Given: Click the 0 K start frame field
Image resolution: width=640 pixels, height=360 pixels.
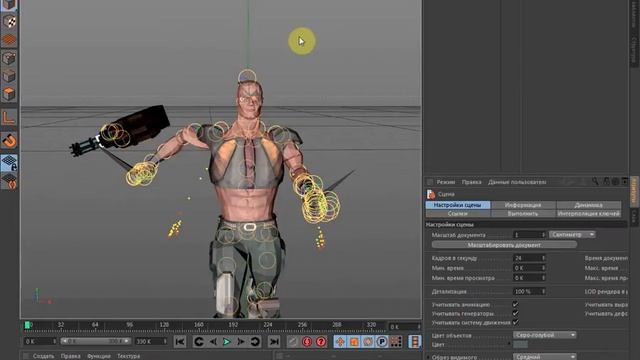Looking at the screenshot, I should tap(40, 341).
